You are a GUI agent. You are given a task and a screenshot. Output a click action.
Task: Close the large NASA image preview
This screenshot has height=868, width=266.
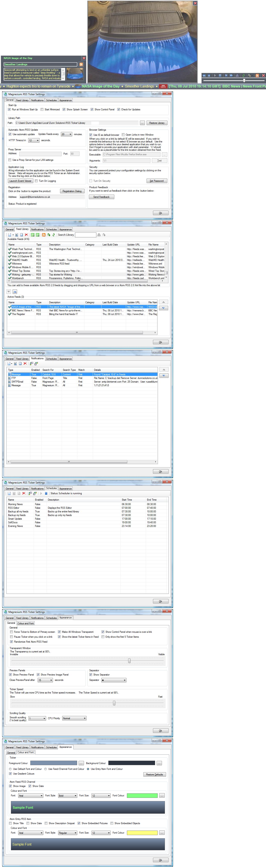pyautogui.click(x=195, y=3)
